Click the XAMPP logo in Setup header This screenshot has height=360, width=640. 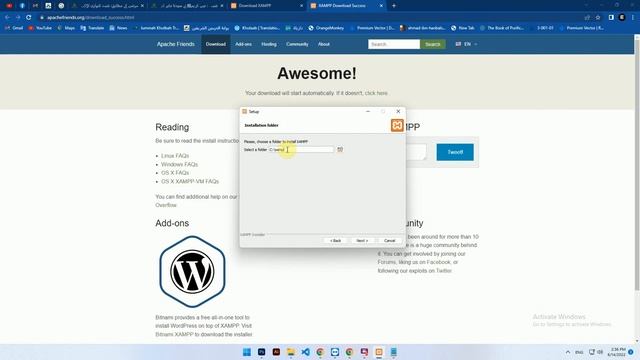(x=397, y=125)
